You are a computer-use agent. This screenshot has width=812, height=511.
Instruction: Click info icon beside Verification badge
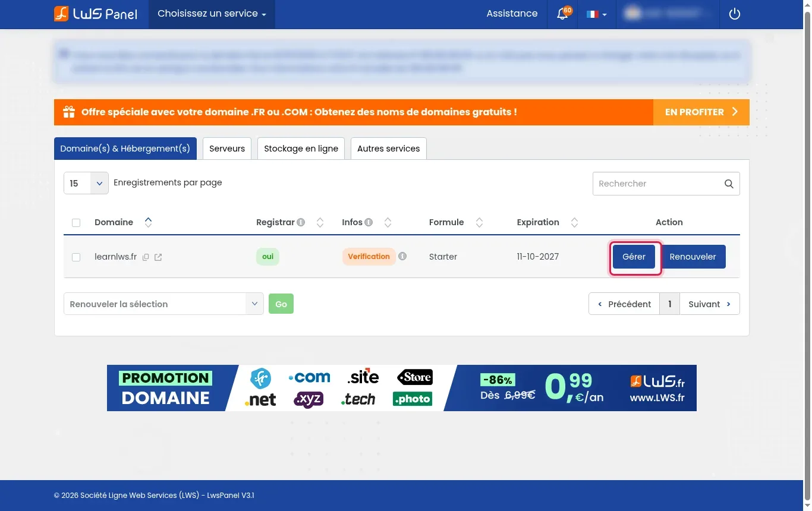click(x=402, y=257)
